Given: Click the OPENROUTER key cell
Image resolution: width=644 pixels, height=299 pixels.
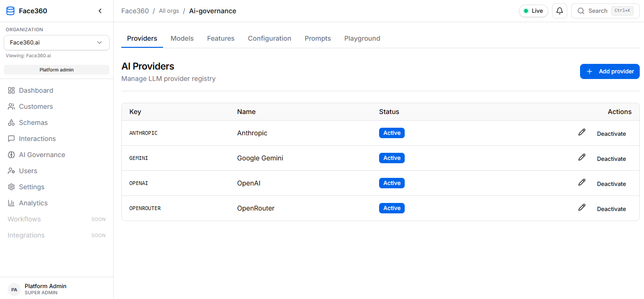Looking at the screenshot, I should coord(145,208).
